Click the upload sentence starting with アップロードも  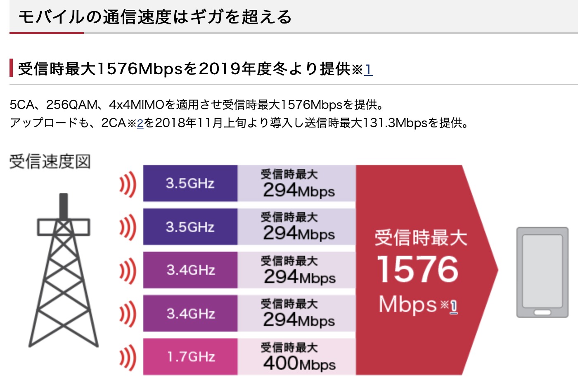pos(239,123)
